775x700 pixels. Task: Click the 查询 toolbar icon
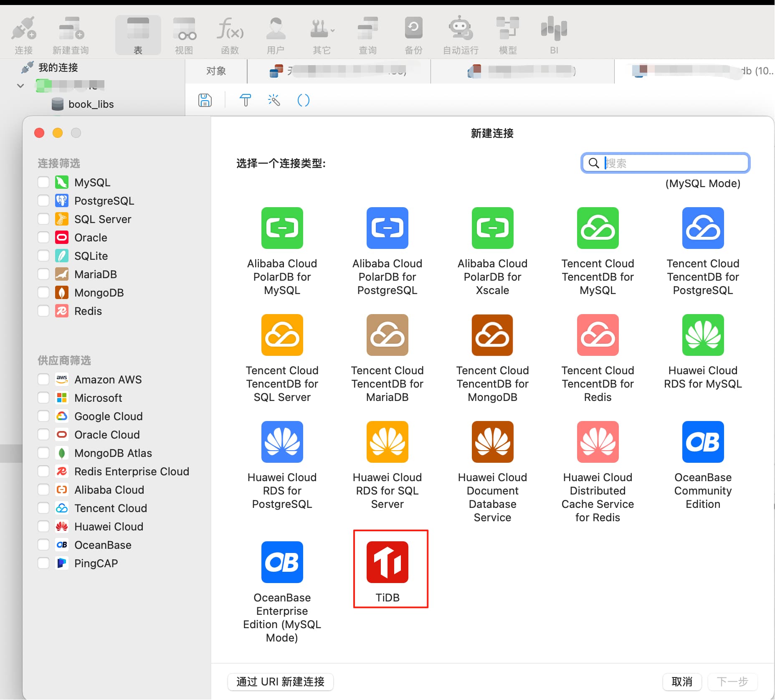click(368, 36)
